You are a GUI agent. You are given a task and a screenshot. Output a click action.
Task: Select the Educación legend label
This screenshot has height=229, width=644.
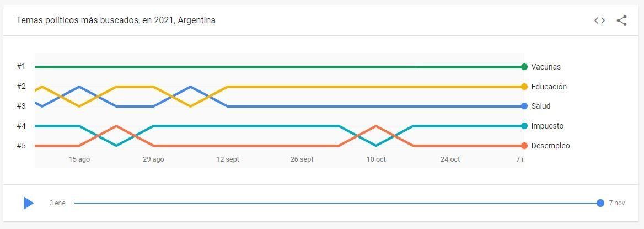pos(549,87)
